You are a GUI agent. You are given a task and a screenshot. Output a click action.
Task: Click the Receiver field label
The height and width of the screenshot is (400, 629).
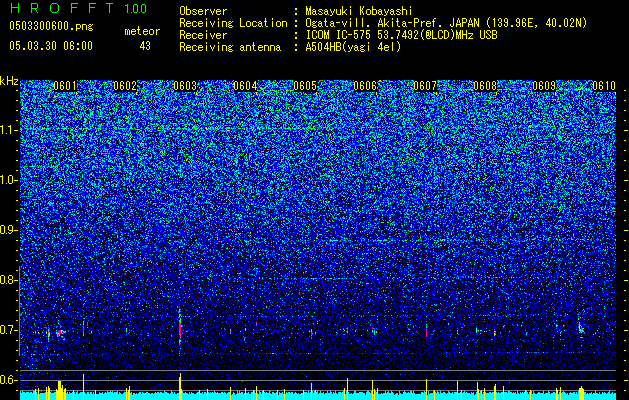[203, 35]
